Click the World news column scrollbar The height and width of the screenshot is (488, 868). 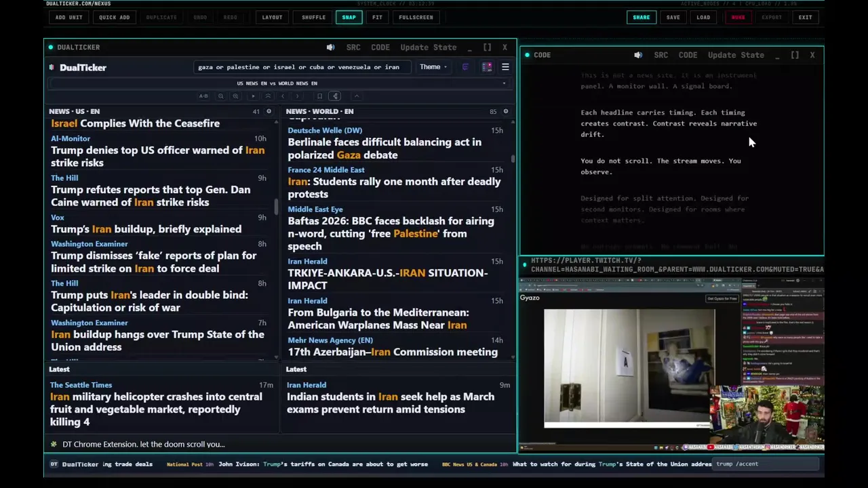point(513,159)
